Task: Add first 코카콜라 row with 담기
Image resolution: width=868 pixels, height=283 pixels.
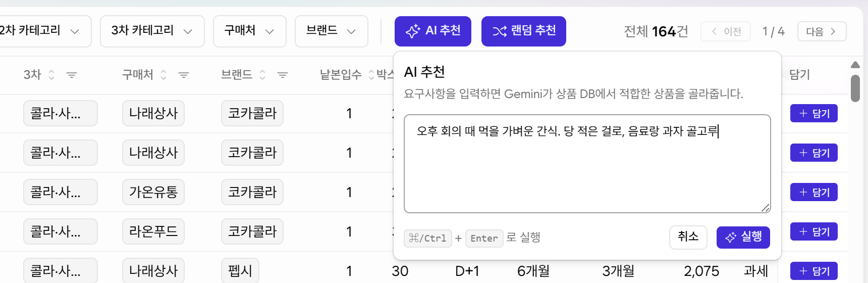Action: pos(814,113)
